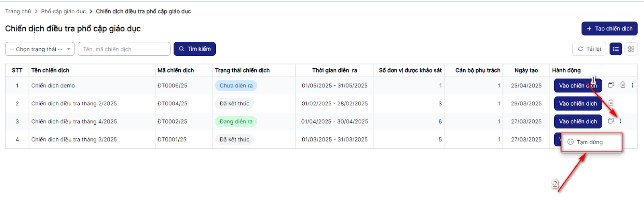Navigate to Phổ cập giáo dục breadcrumb
Viewport: 644px width, 207px height.
pos(63,11)
